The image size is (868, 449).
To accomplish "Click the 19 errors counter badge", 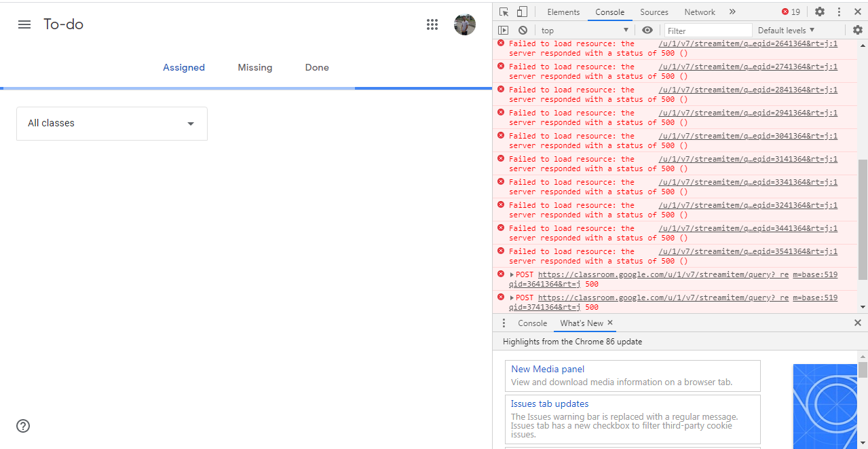I will [791, 12].
